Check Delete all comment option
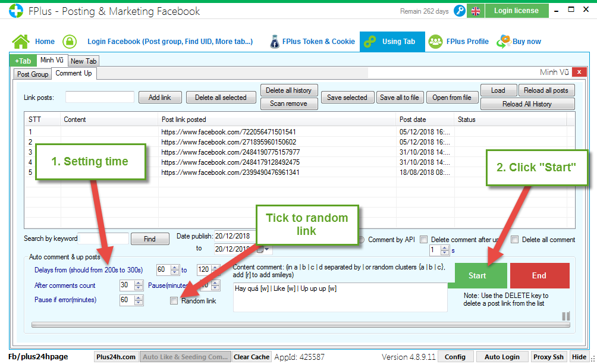Image resolution: width=597 pixels, height=364 pixels. pyautogui.click(x=515, y=240)
